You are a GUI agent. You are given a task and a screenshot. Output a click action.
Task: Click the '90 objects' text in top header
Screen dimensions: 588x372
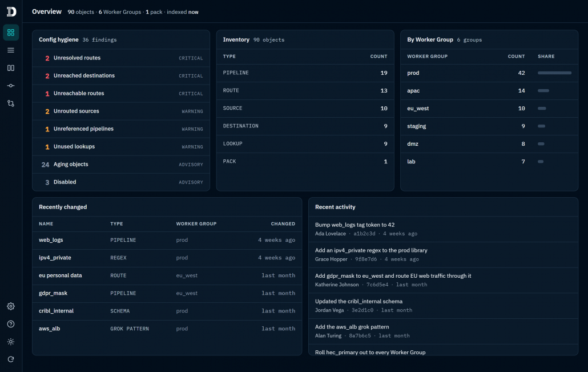(x=80, y=12)
